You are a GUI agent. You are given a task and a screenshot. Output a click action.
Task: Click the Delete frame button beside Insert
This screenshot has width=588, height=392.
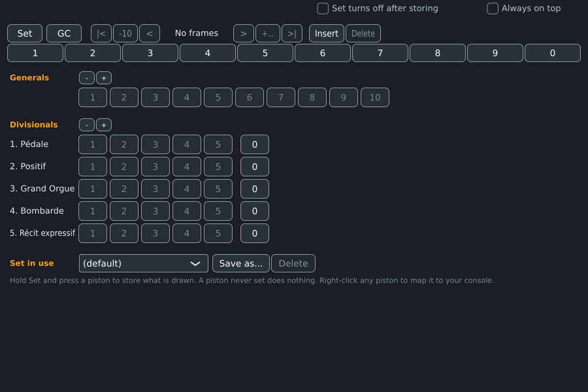point(363,33)
